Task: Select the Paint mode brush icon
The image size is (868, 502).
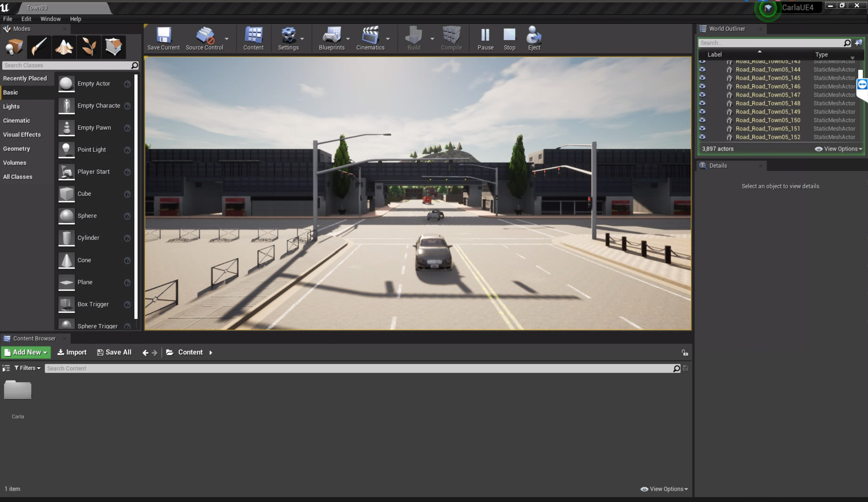Action: 39,47
